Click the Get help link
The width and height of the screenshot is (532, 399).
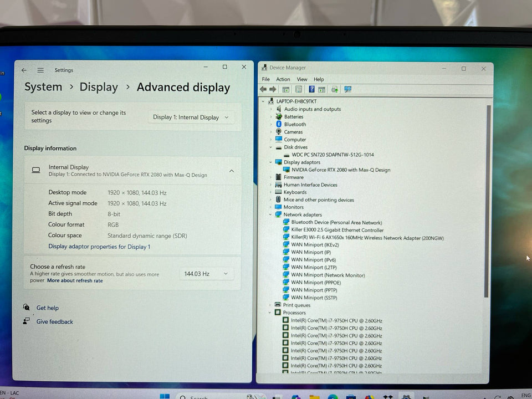tap(48, 308)
